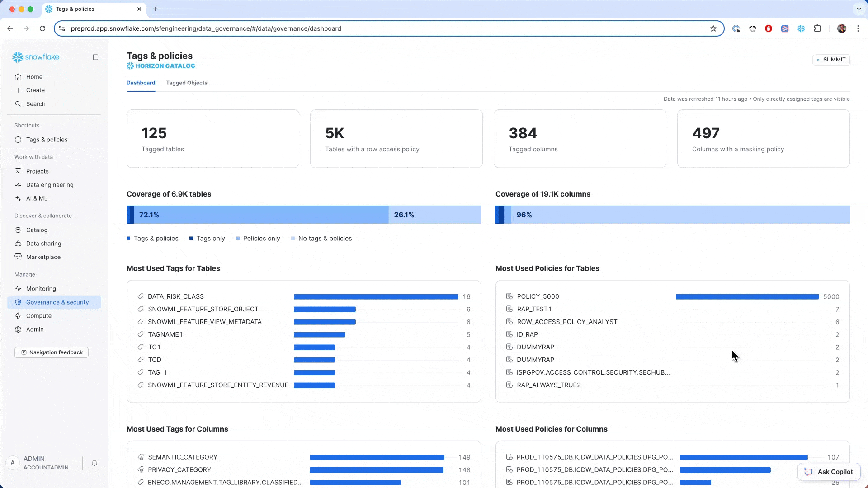Toggle the Tags only legend item
The height and width of the screenshot is (488, 868).
point(207,238)
